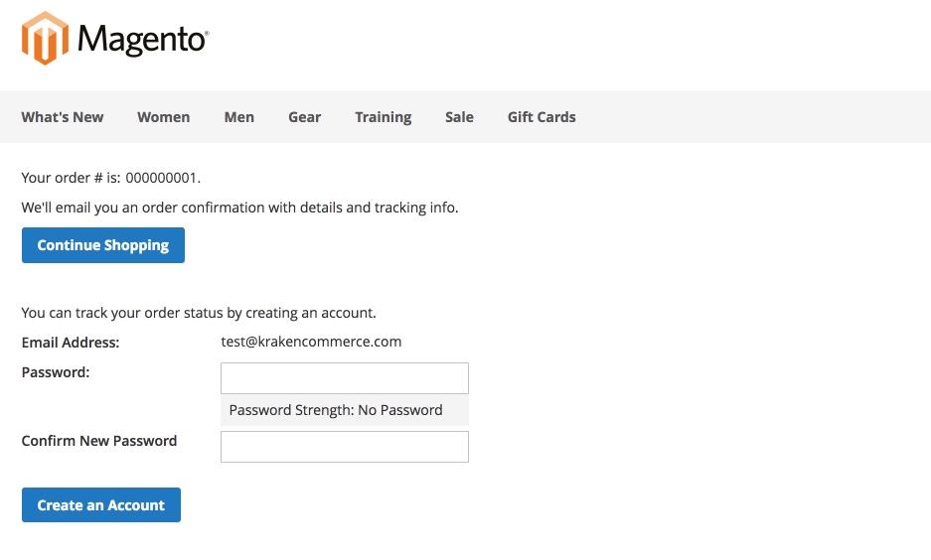This screenshot has height=560, width=931.
Task: Open the Training menu item
Action: 383,117
